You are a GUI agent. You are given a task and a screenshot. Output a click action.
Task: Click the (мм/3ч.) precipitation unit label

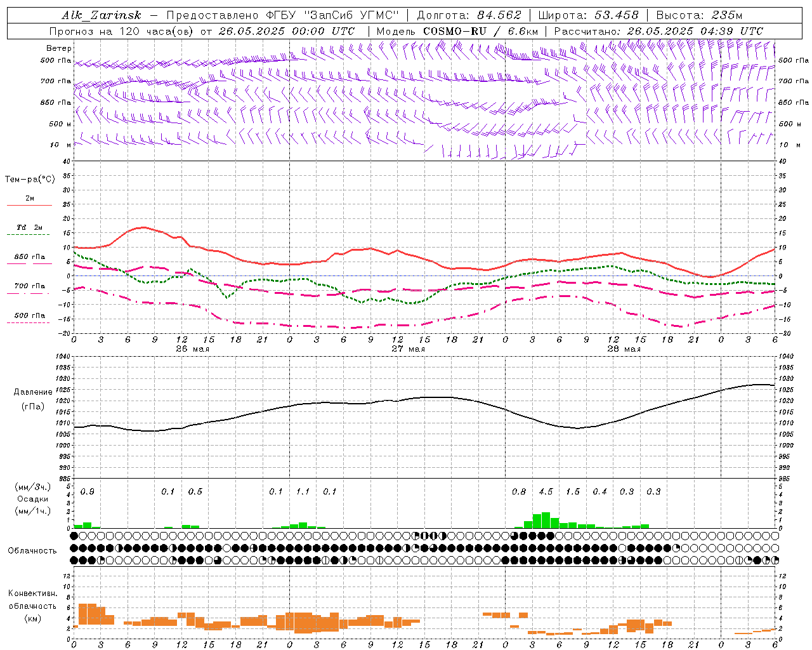(32, 487)
